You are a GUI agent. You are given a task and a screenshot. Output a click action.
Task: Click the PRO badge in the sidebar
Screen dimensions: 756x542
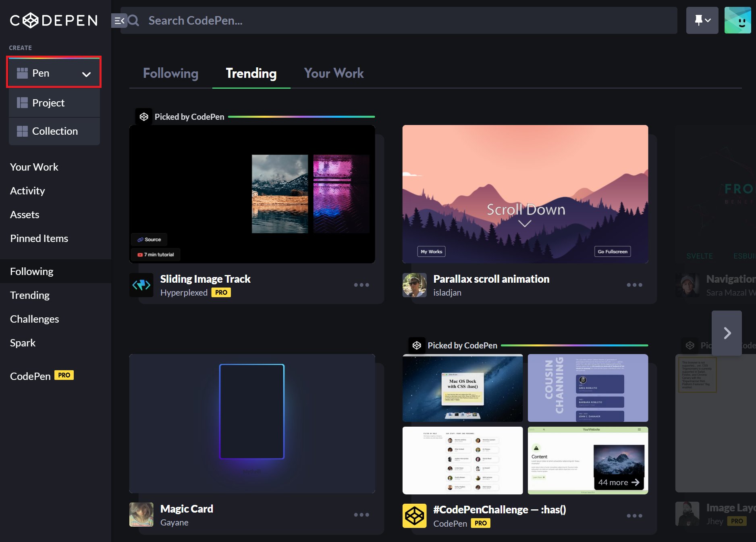(x=64, y=375)
